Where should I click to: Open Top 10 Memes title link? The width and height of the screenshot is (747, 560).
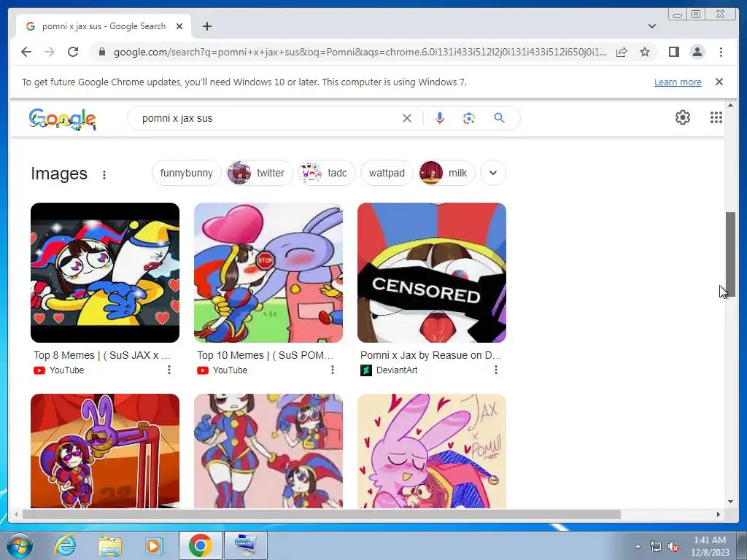click(x=266, y=355)
